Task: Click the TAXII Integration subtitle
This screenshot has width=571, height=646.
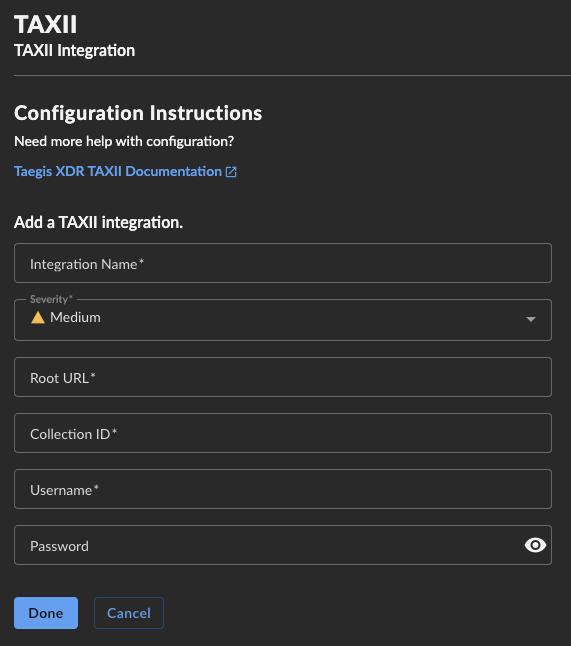Action: [x=75, y=51]
